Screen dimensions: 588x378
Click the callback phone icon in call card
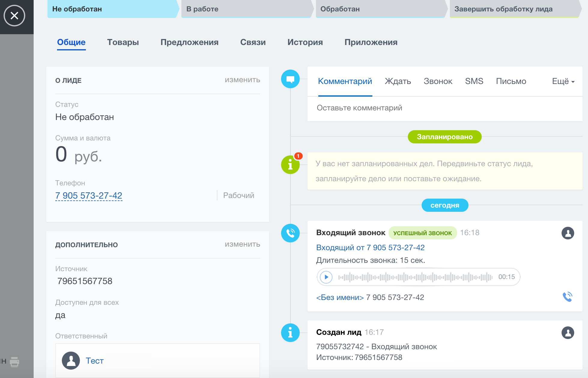point(567,297)
